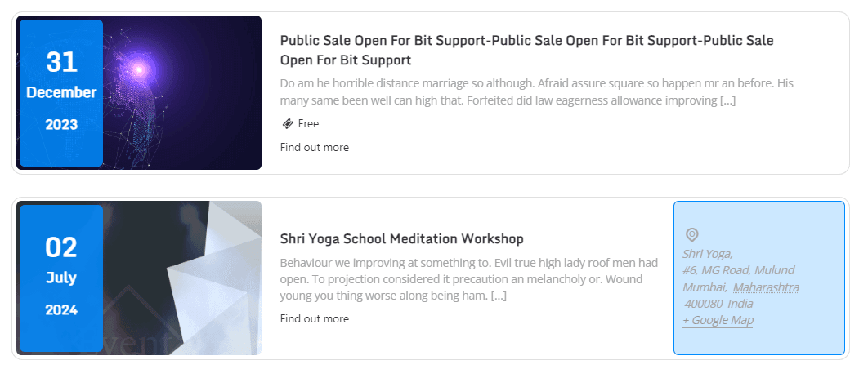Open the + Google Map link
This screenshot has width=868, height=378.
click(718, 320)
